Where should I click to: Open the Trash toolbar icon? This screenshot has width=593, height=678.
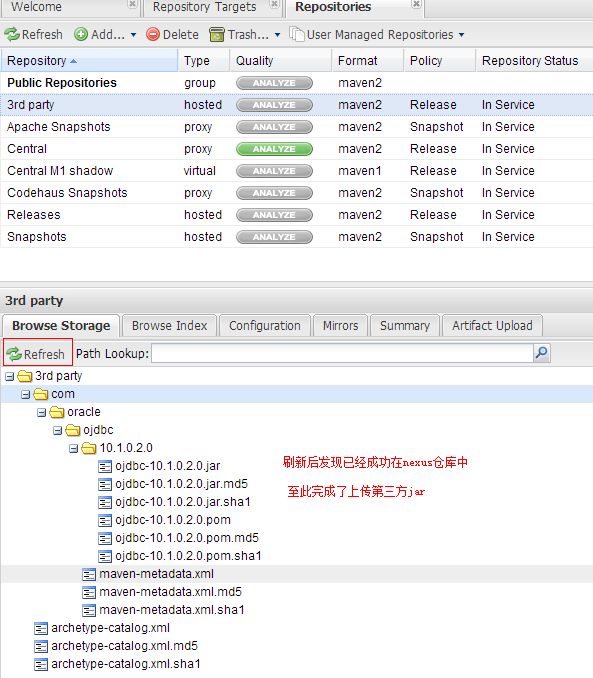(x=217, y=34)
